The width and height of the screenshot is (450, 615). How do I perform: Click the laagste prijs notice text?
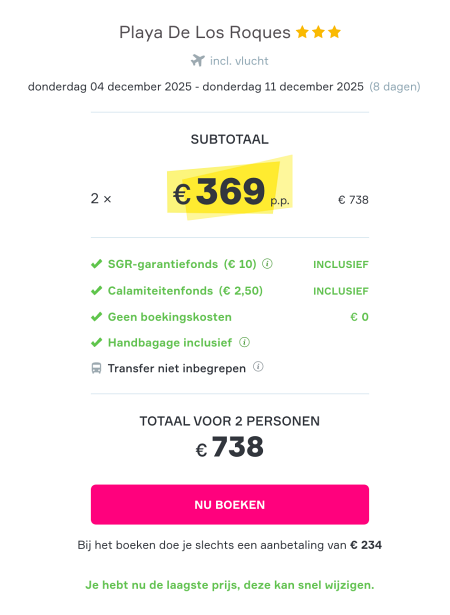pos(230,585)
